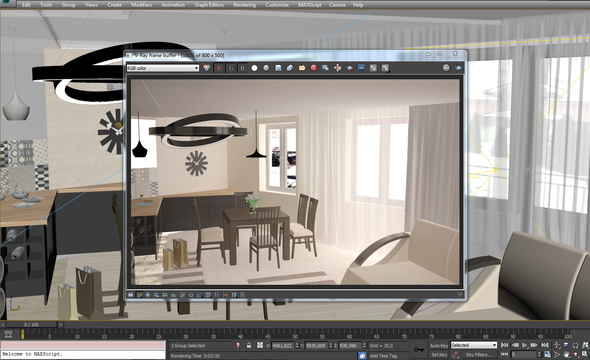This screenshot has width=590, height=360.
Task: Open the Modifiers menu
Action: click(141, 5)
